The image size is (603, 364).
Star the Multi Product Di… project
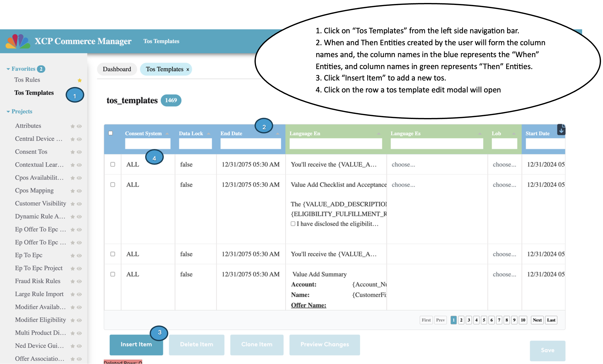point(73,333)
